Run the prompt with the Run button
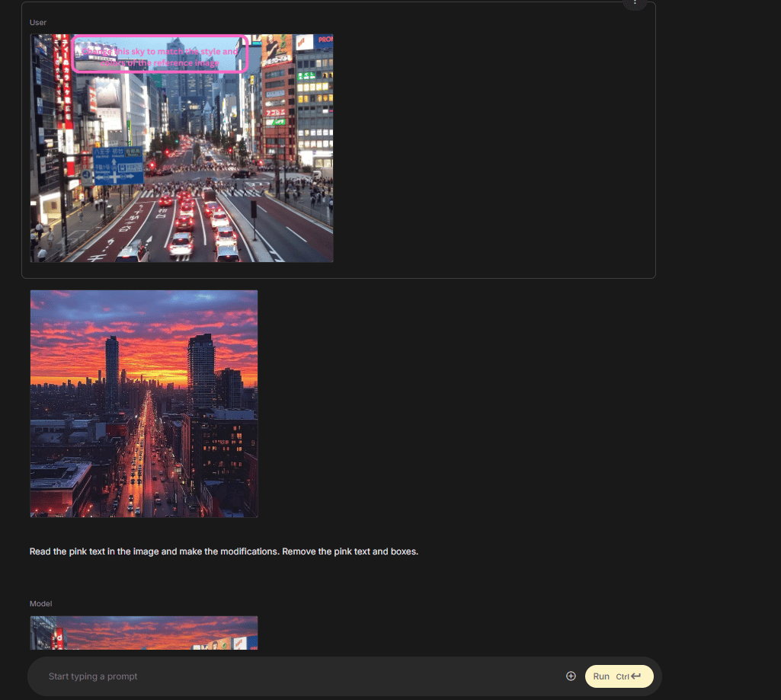Viewport: 781px width, 700px height. pos(619,676)
